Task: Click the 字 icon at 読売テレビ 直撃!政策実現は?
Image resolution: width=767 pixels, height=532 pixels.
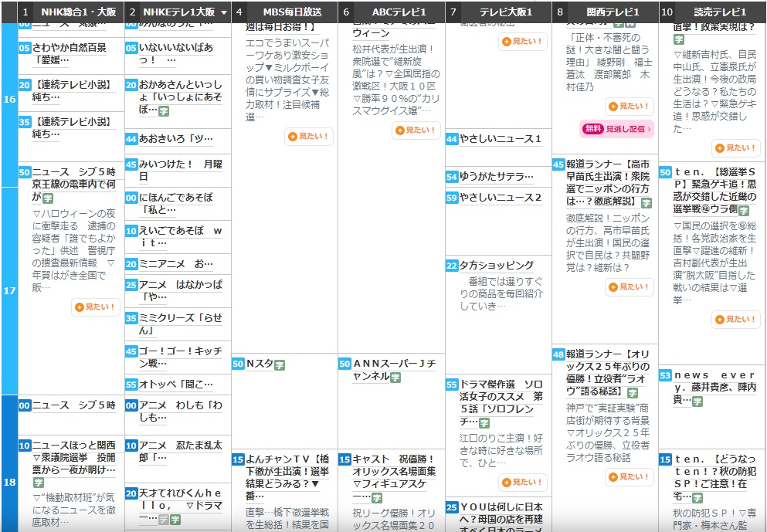Action: (678, 39)
